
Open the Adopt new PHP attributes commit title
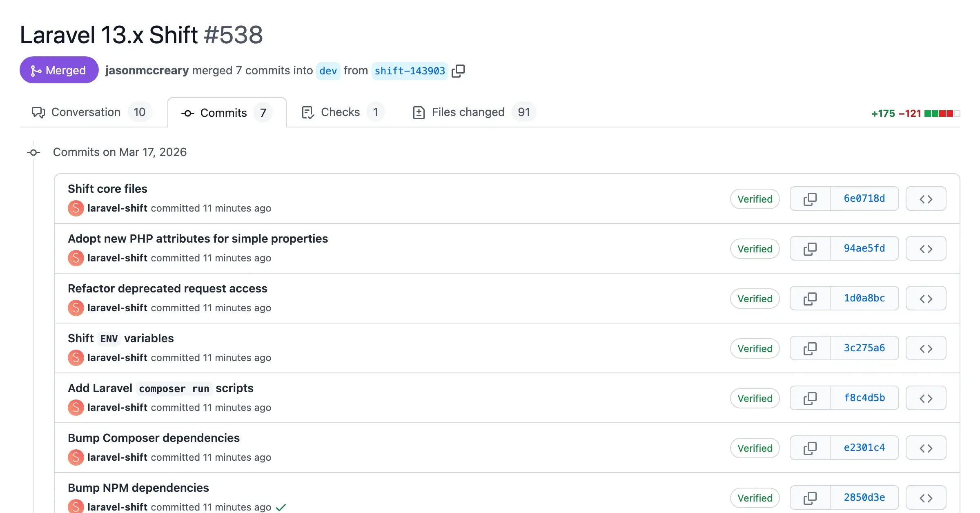198,239
